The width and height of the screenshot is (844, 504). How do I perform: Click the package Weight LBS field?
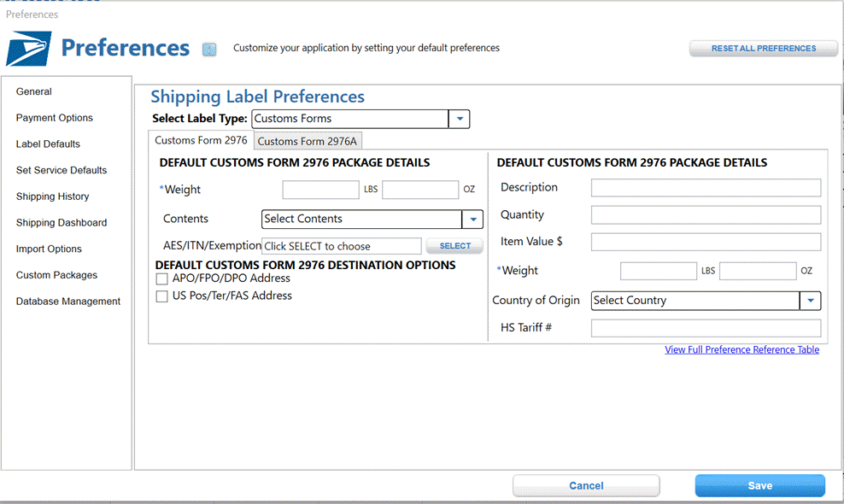(321, 190)
